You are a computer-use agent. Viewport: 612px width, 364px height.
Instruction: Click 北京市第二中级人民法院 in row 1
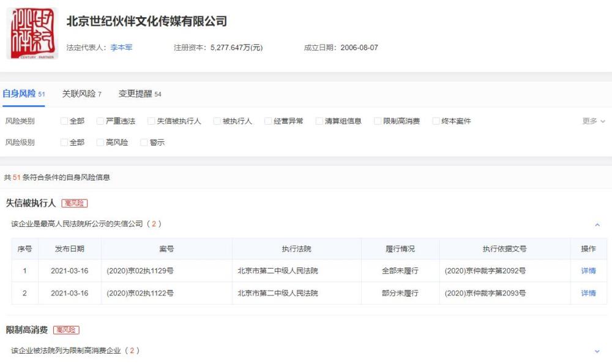click(278, 271)
